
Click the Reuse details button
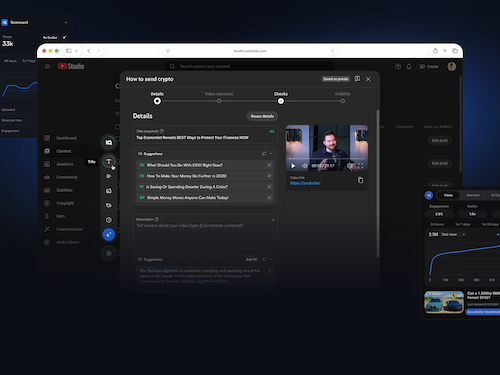tap(262, 116)
